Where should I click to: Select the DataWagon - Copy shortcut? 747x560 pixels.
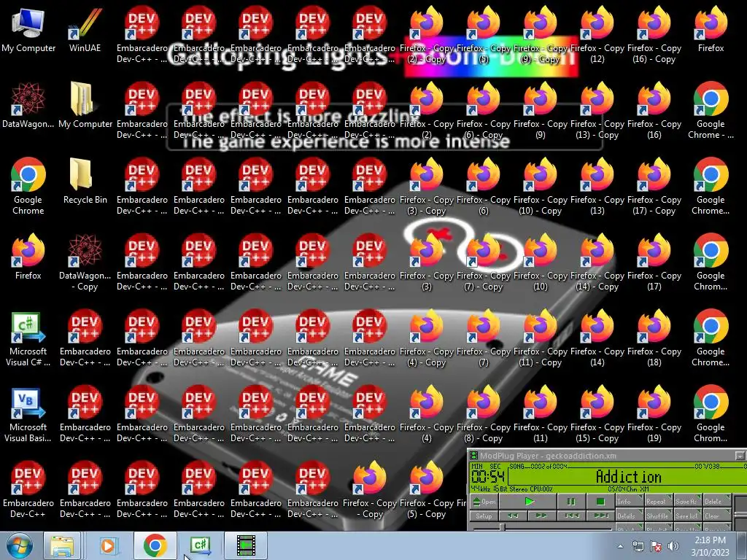click(85, 262)
